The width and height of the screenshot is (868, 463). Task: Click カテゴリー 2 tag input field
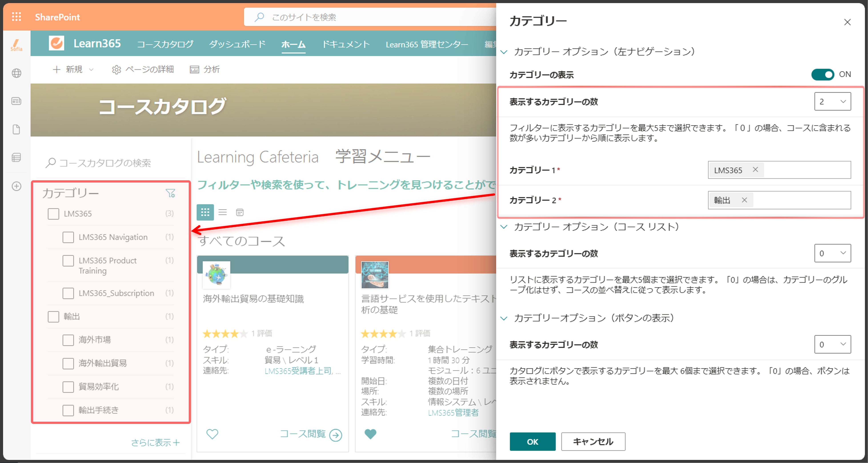[779, 200]
